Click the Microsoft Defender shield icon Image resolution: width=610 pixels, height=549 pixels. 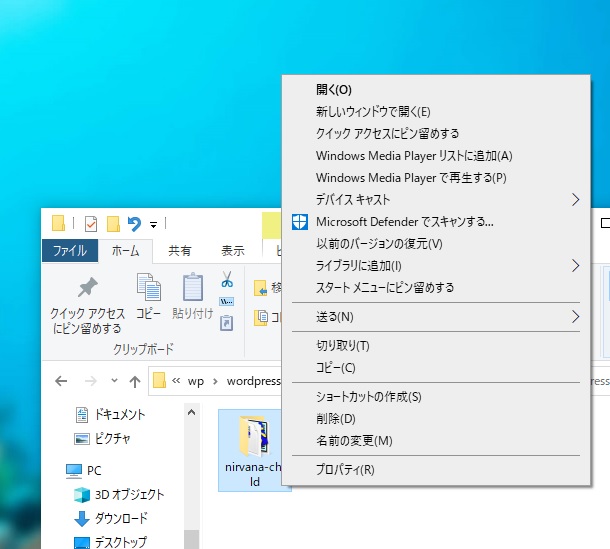(300, 222)
